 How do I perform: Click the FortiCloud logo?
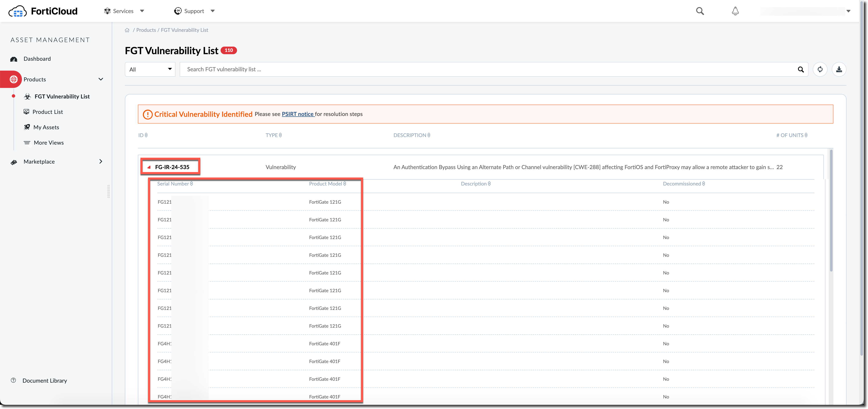[43, 11]
